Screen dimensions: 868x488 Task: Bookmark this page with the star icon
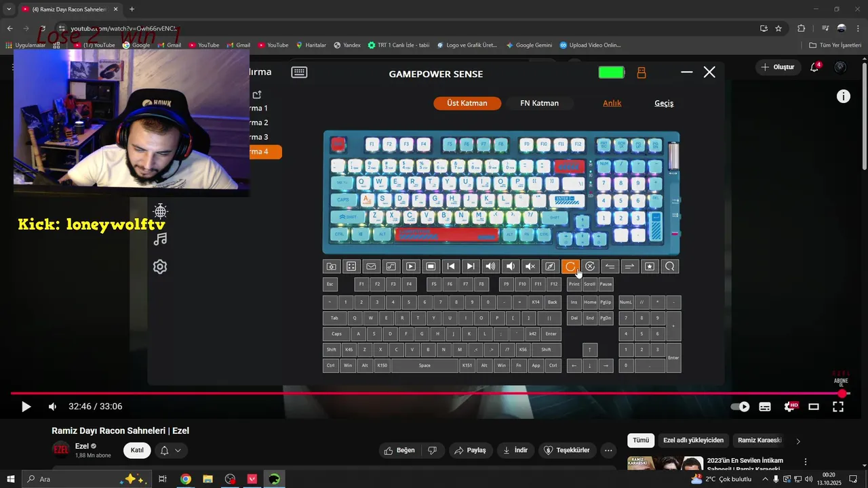[778, 28]
